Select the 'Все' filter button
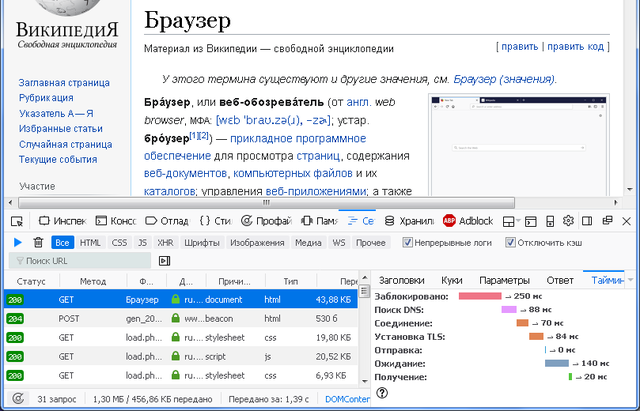Image resolution: width=640 pixels, height=411 pixels. coord(62,242)
